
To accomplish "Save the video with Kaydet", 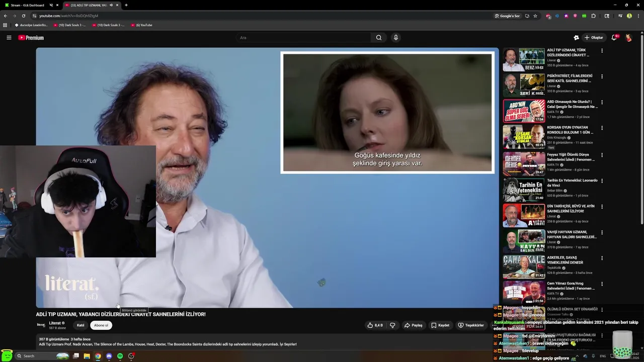I will (440, 325).
